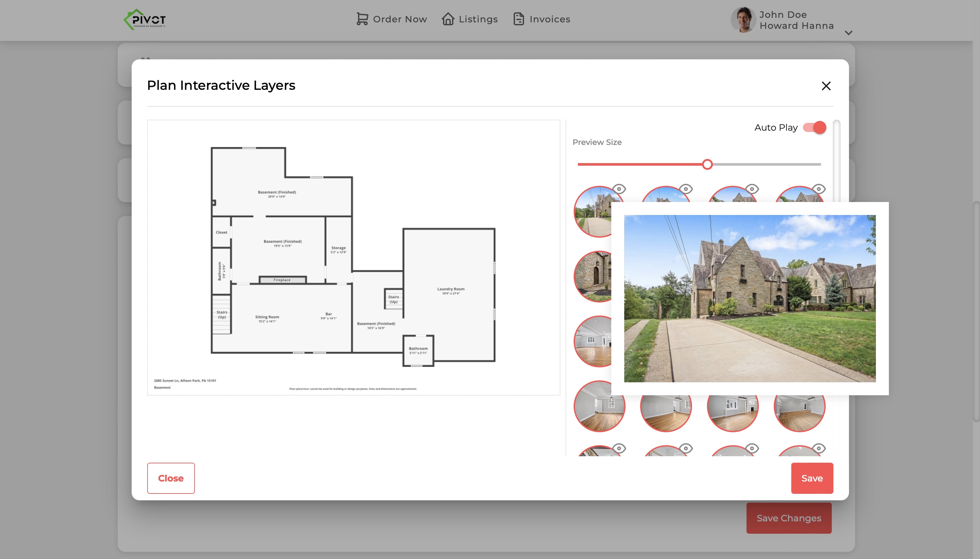Toggle the eye icon on second top-row thumbnail
The width and height of the screenshot is (980, 559).
(686, 189)
